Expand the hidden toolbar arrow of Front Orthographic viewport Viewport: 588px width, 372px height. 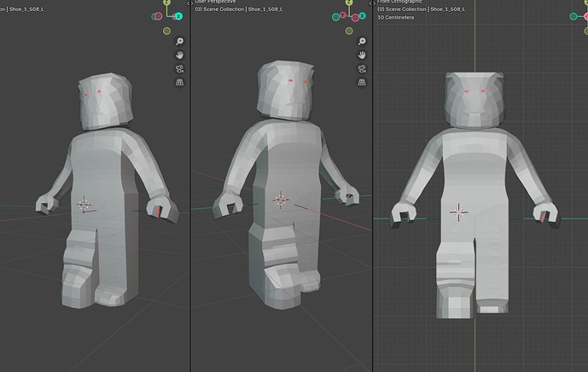click(x=375, y=3)
